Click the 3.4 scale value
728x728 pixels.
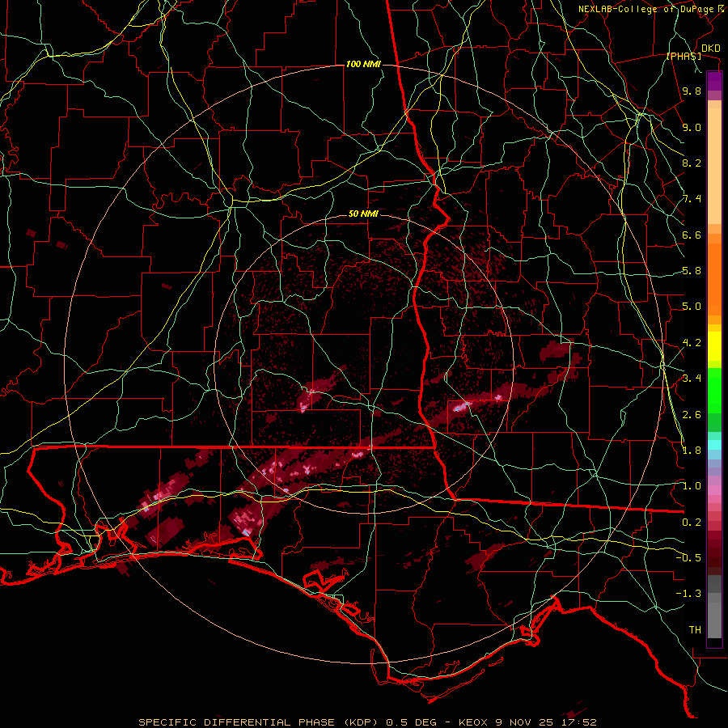(692, 379)
